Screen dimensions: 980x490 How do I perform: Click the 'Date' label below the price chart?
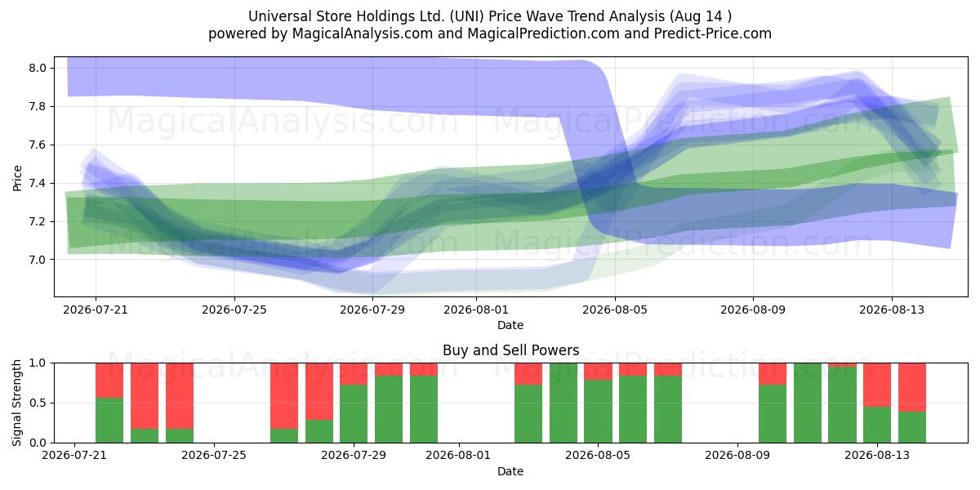[510, 325]
